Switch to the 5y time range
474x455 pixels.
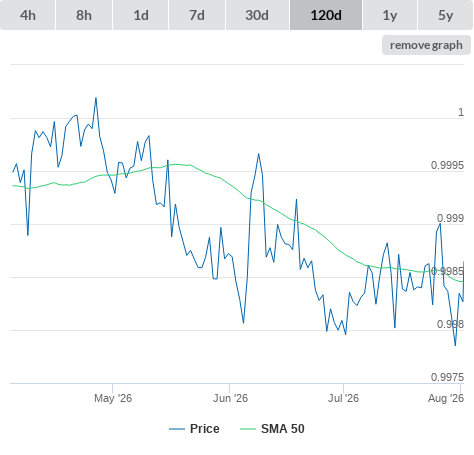(x=446, y=15)
